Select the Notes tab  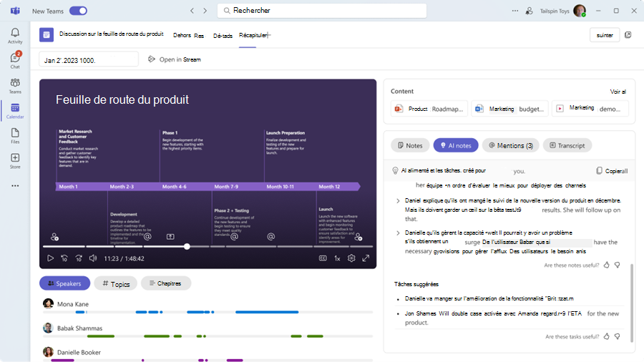[410, 145]
